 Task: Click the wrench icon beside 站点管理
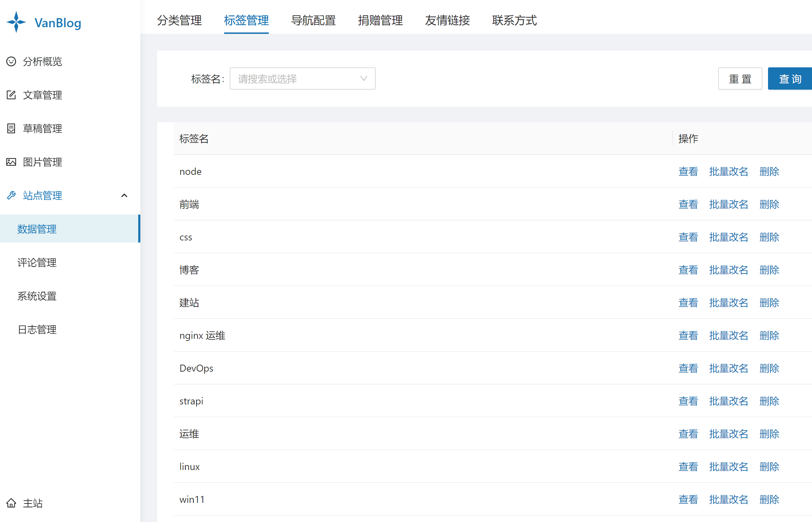tap(11, 195)
